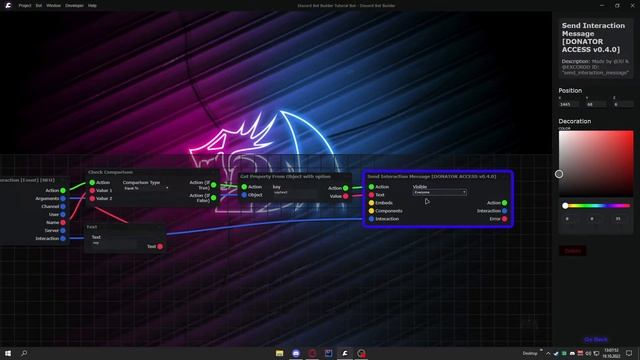This screenshot has height=360, width=640.
Task: Click the Position z input field
Action: (x=623, y=104)
